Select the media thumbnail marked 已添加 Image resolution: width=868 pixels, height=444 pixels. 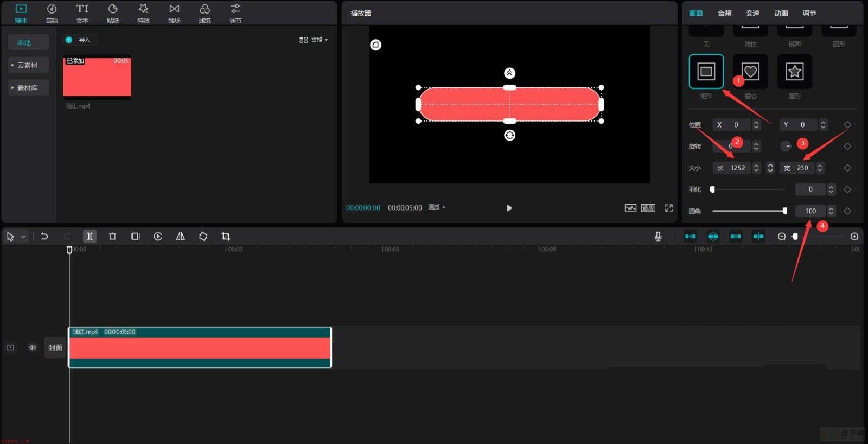(97, 78)
